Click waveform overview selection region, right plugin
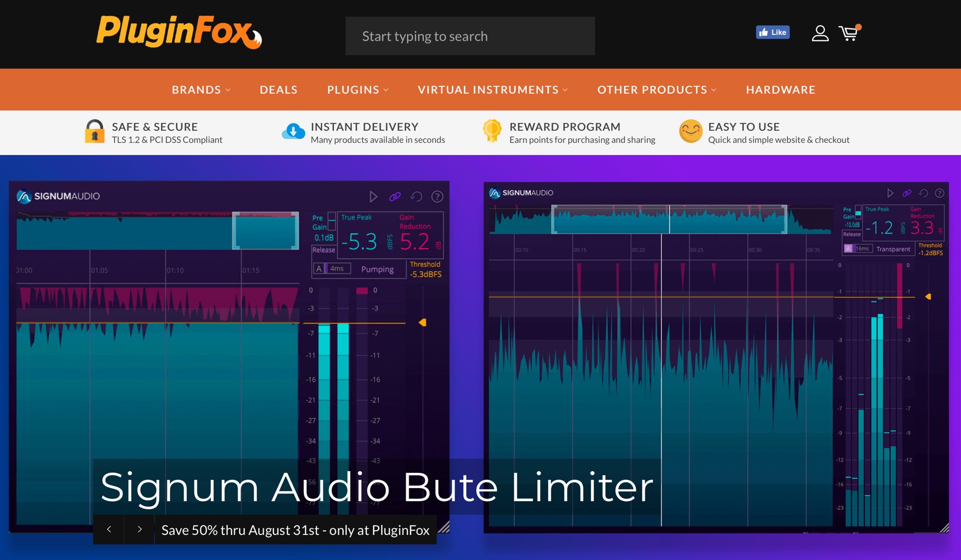 tap(670, 220)
